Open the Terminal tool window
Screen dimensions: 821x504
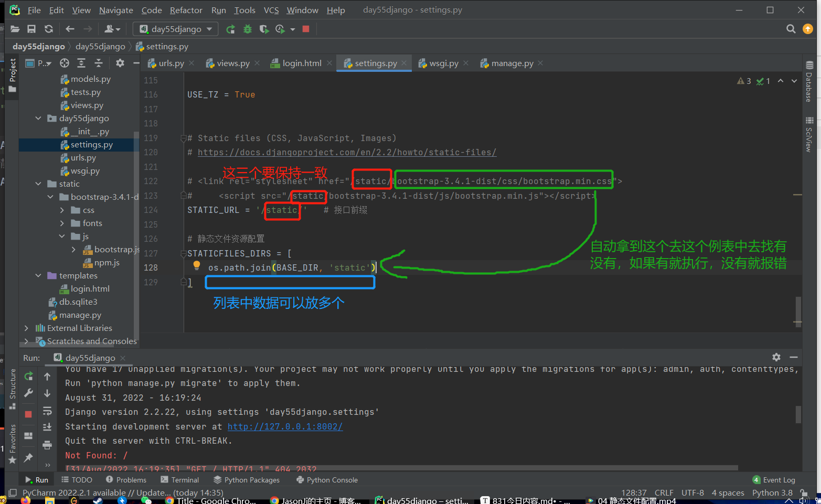[x=180, y=480]
